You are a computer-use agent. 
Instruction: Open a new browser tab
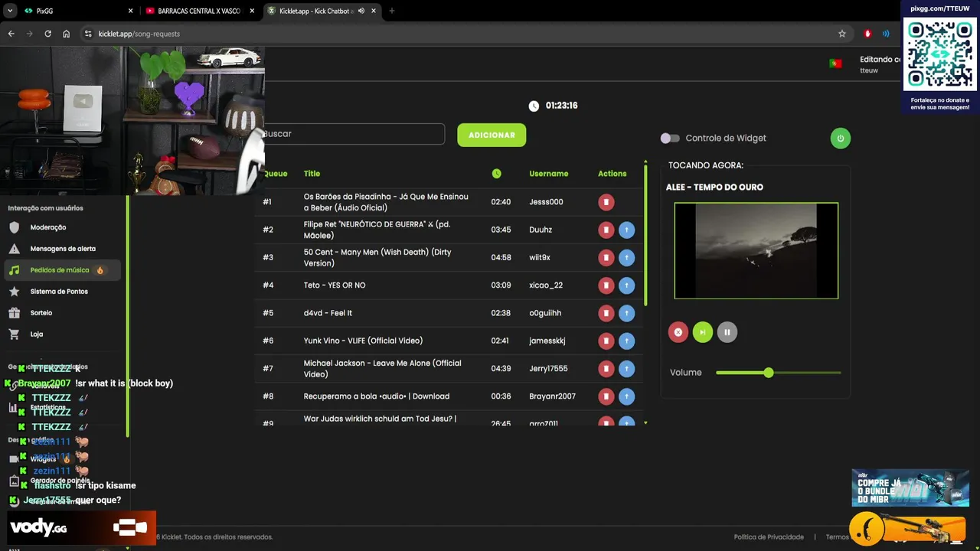tap(392, 11)
